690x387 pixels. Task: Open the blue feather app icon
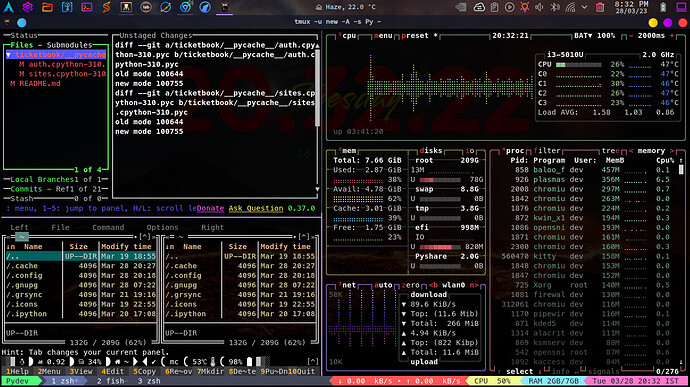point(205,7)
